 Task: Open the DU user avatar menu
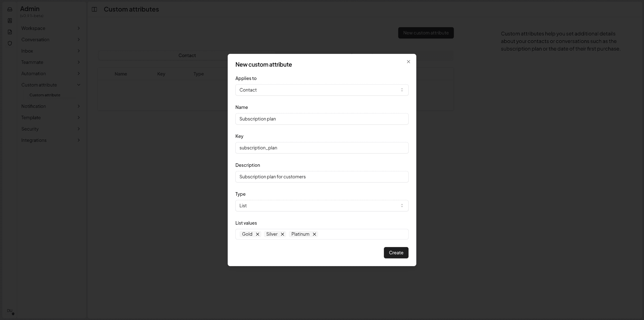click(x=10, y=311)
